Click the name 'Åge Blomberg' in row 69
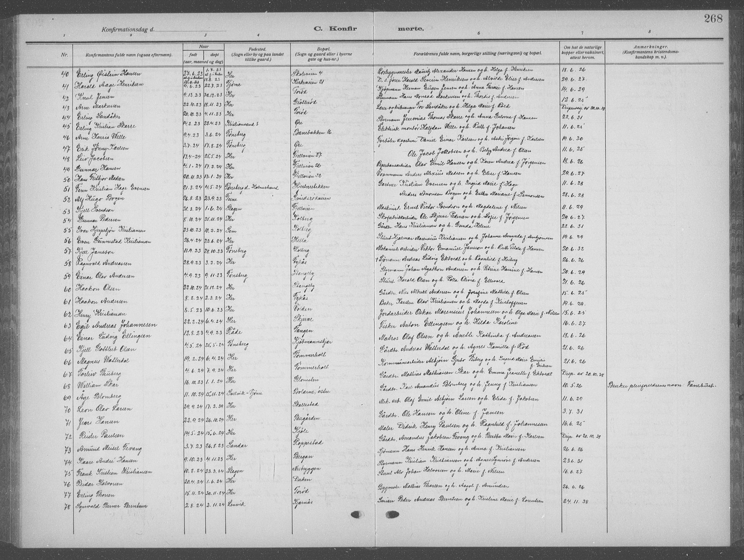Viewport: 744px width, 560px height. pyautogui.click(x=98, y=398)
